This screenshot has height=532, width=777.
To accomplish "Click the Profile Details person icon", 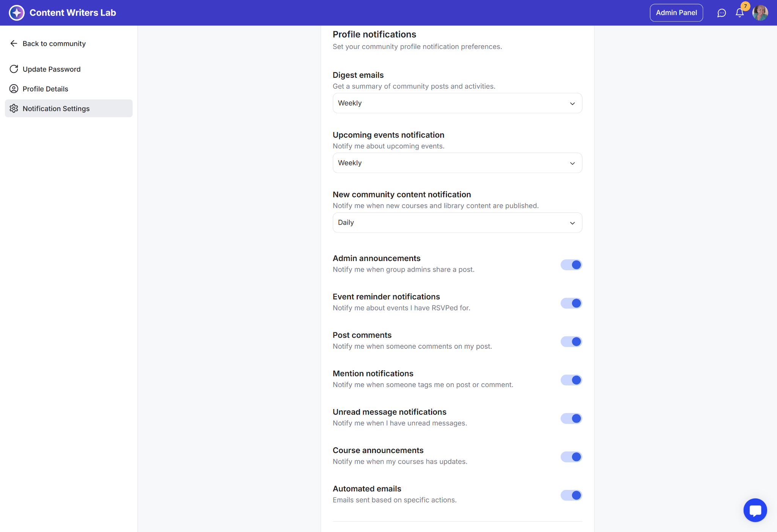I will point(14,89).
